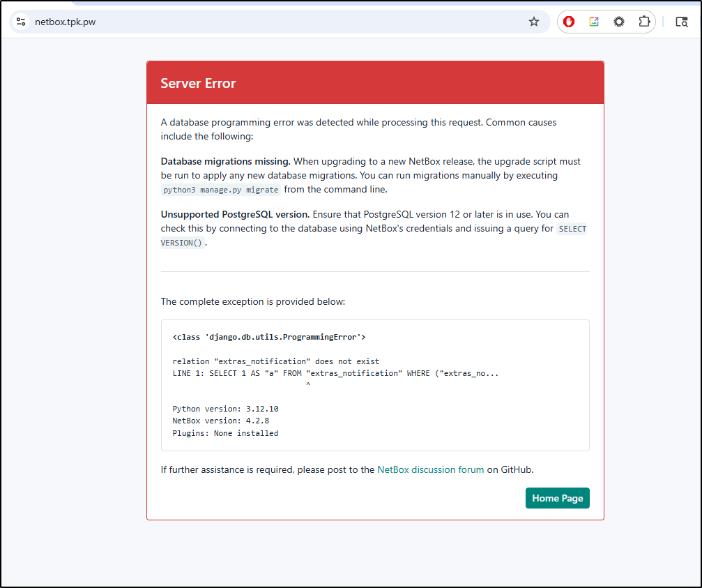This screenshot has height=588, width=702.
Task: Open the red shield ad blocker extension
Action: (x=569, y=22)
